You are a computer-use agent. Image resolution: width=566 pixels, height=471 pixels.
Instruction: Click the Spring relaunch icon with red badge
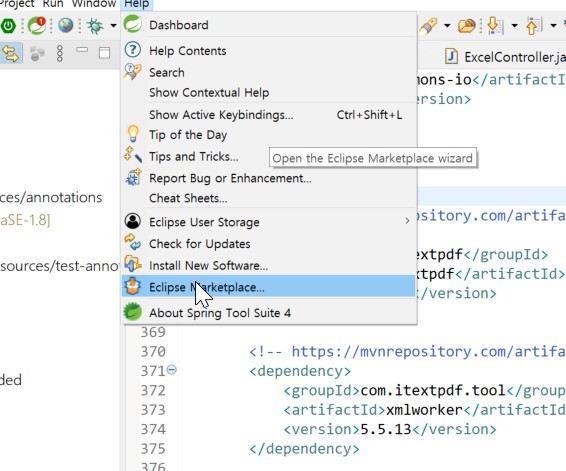coord(37,26)
